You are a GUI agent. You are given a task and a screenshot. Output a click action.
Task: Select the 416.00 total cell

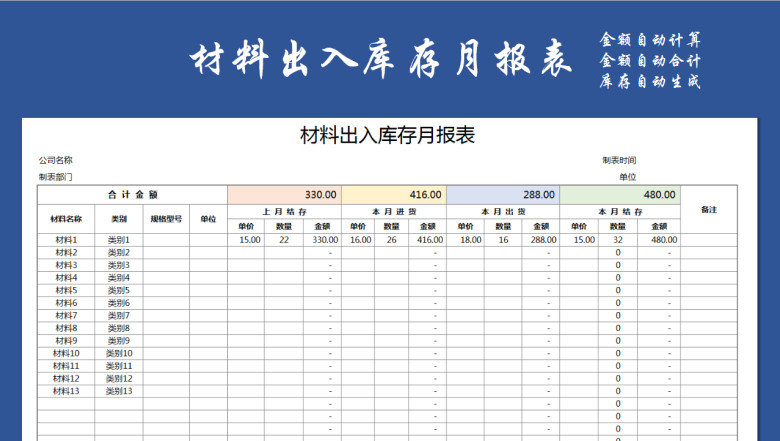(394, 195)
